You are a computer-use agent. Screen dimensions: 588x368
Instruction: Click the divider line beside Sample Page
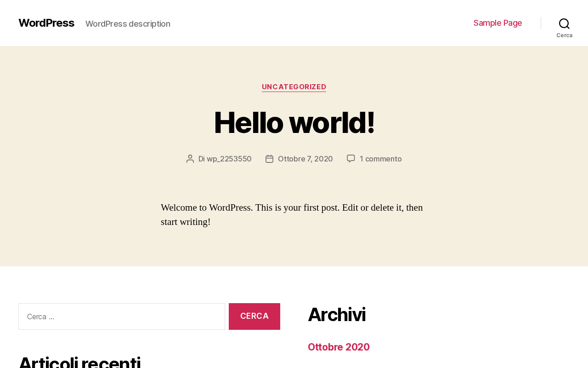tap(541, 23)
